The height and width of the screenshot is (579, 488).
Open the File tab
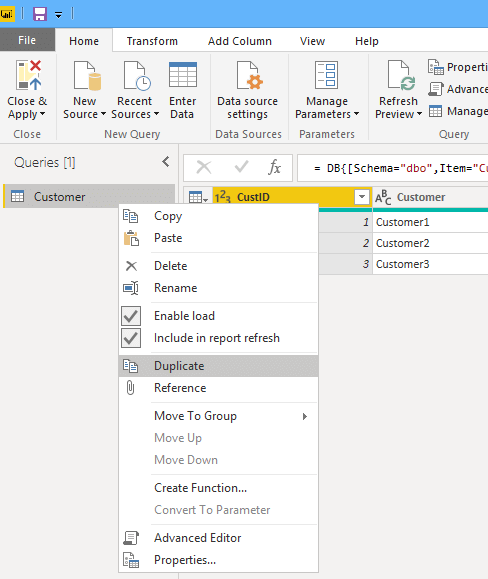[x=27, y=40]
